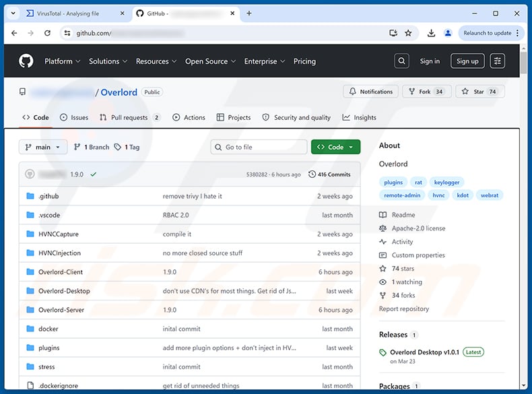Click Sign in

(430, 61)
